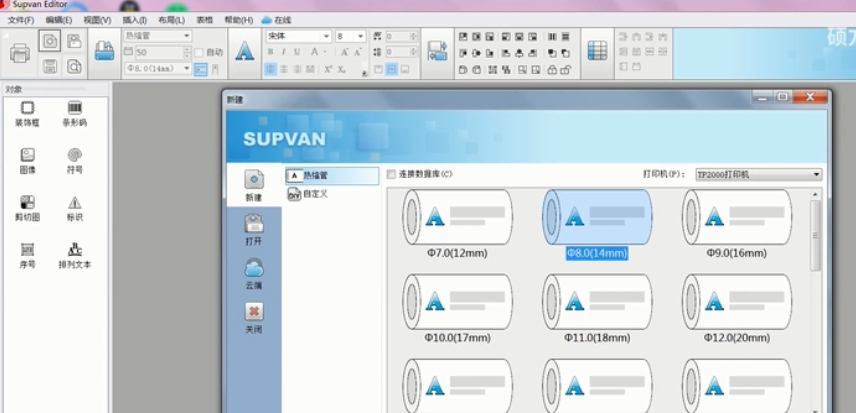The width and height of the screenshot is (856, 413).
Task: Open the 视图(V) menu
Action: pos(97,20)
